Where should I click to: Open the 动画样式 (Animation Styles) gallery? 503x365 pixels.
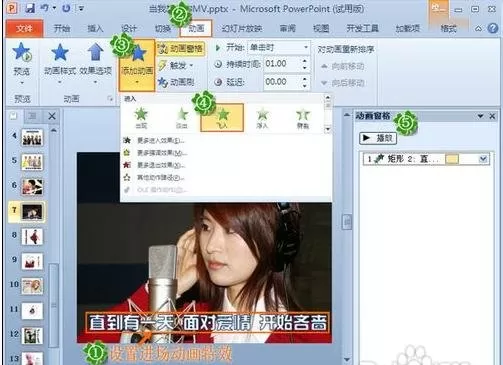pos(60,62)
